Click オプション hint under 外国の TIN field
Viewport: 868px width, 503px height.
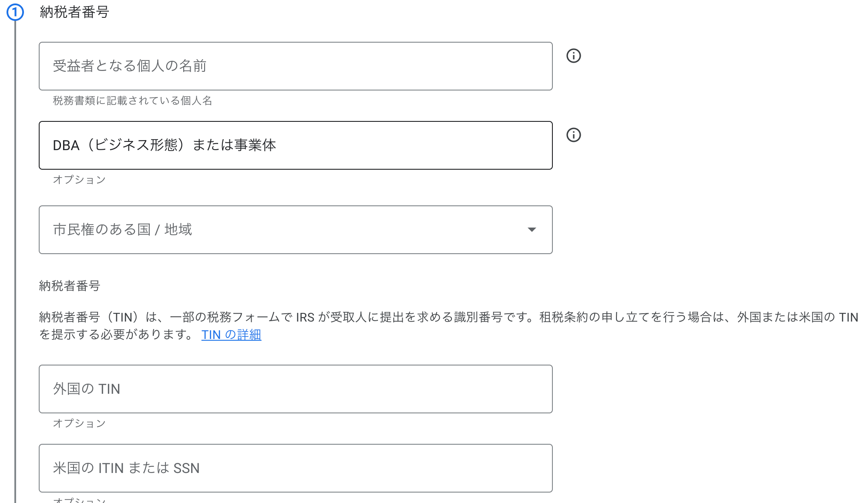point(79,423)
